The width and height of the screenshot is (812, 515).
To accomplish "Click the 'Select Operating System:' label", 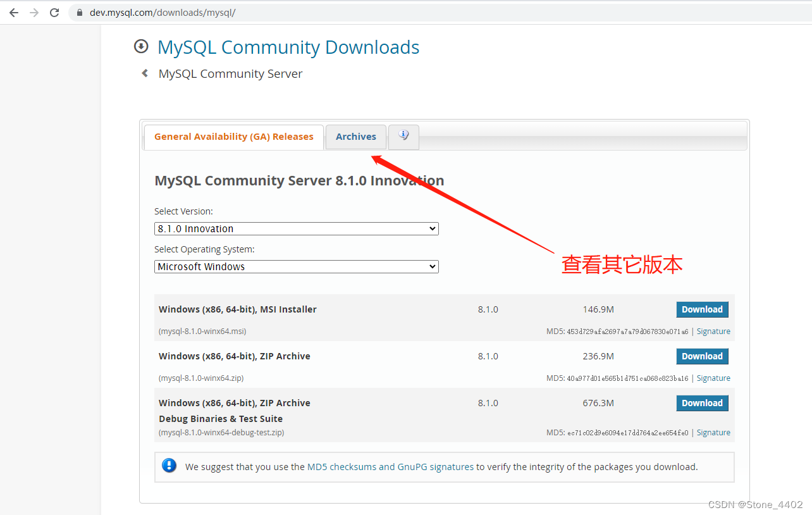I will pos(204,249).
